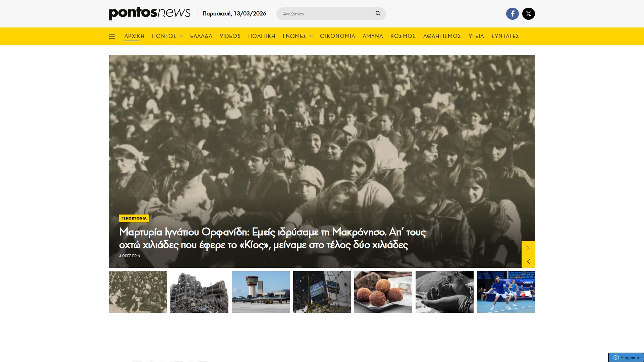The width and height of the screenshot is (644, 362).
Task: Open the X (Twitter) icon
Action: coord(528,14)
